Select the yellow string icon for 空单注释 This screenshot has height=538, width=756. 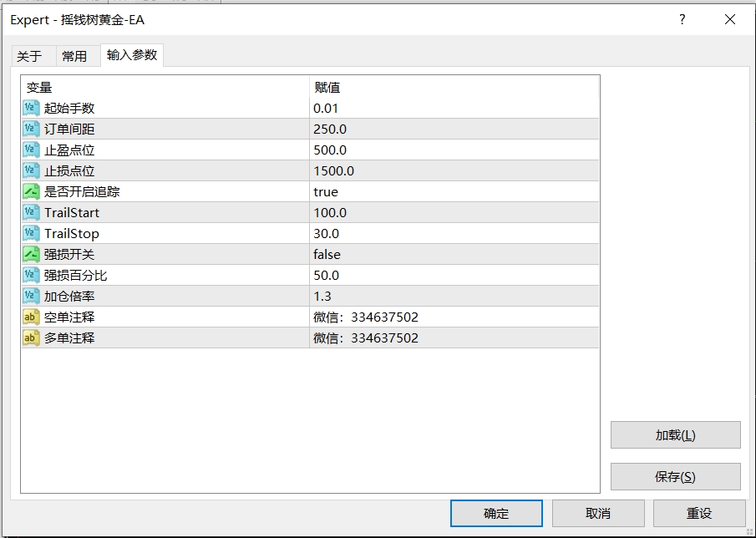31,317
